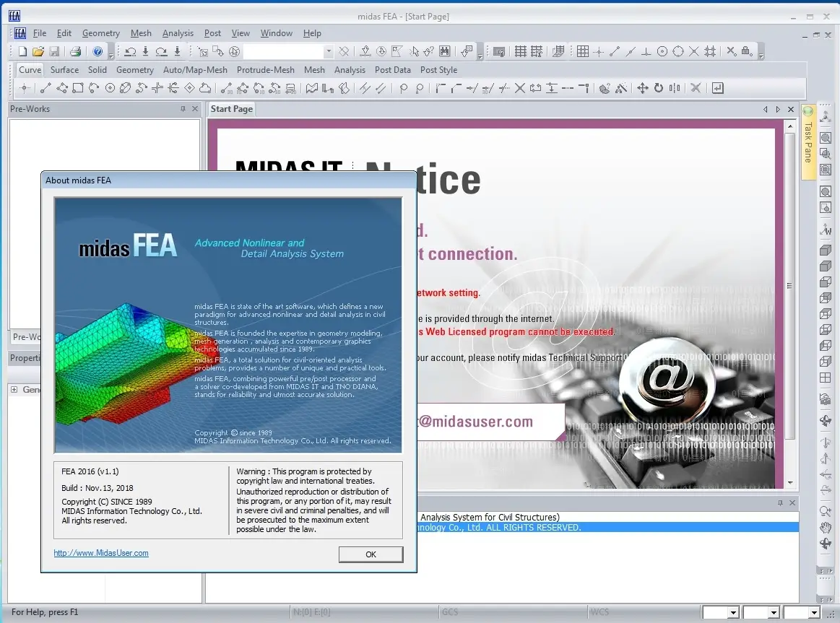Open the selection filter combo box dropdown
This screenshot has width=840, height=623.
[329, 51]
